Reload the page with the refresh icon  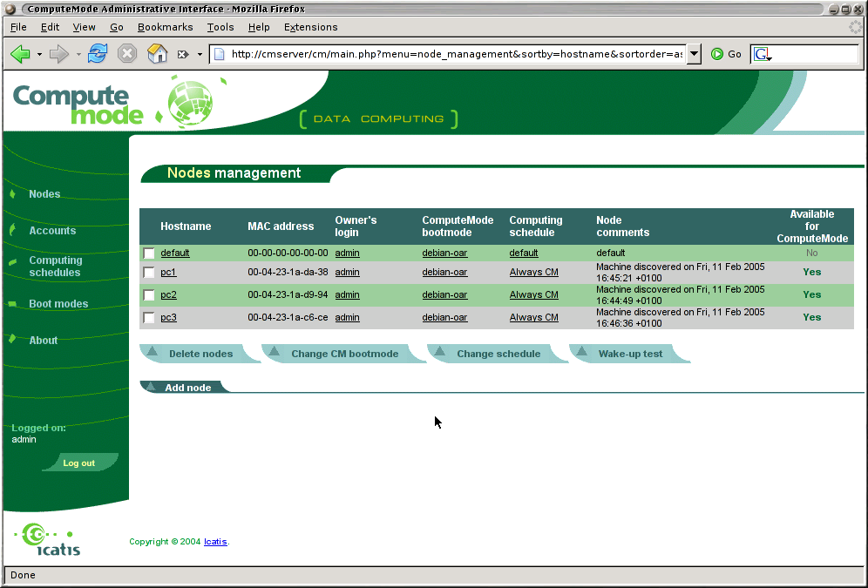coord(98,54)
